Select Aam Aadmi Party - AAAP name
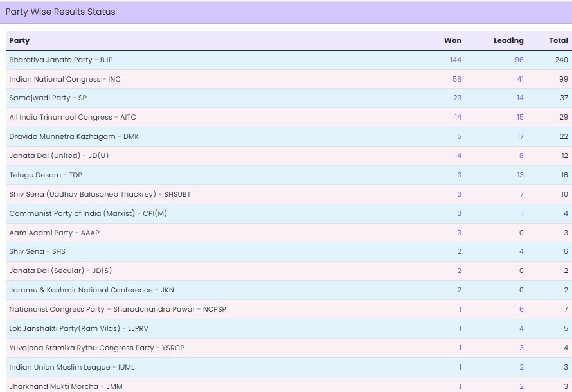 point(55,233)
